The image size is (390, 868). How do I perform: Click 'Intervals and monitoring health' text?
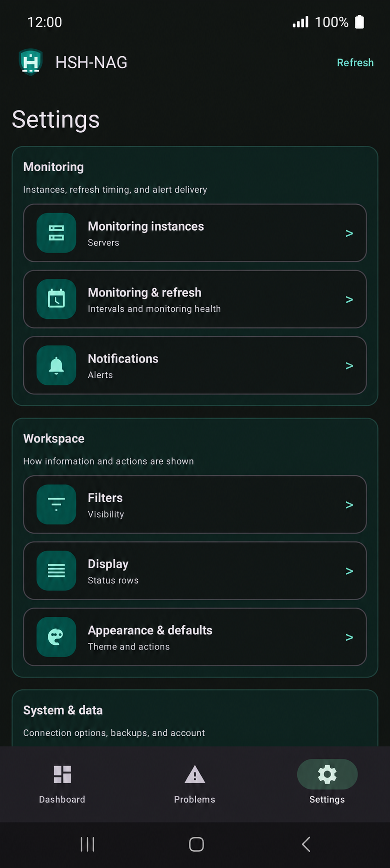pyautogui.click(x=154, y=309)
